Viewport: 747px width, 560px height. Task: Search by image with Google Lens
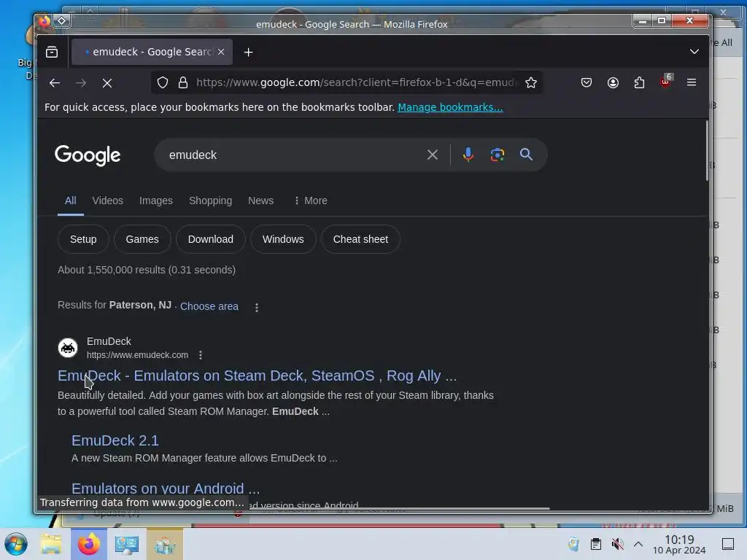click(x=497, y=155)
